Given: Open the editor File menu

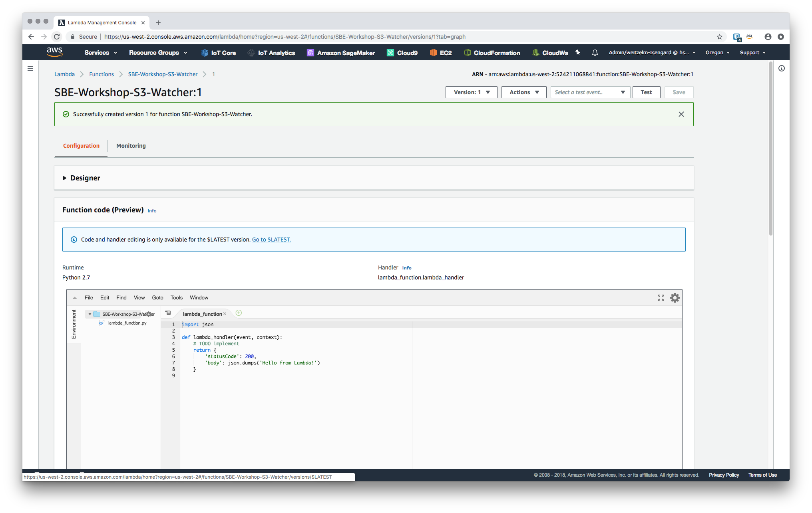Looking at the screenshot, I should coord(89,298).
